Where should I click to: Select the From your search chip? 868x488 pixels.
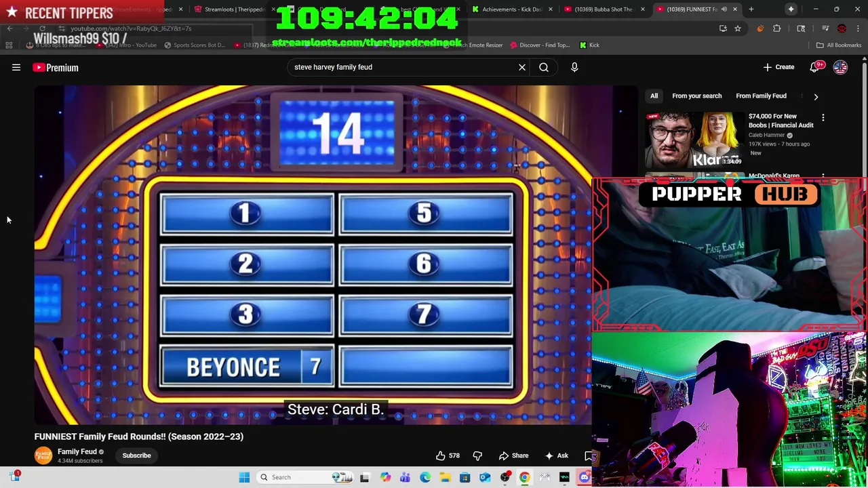(x=696, y=96)
